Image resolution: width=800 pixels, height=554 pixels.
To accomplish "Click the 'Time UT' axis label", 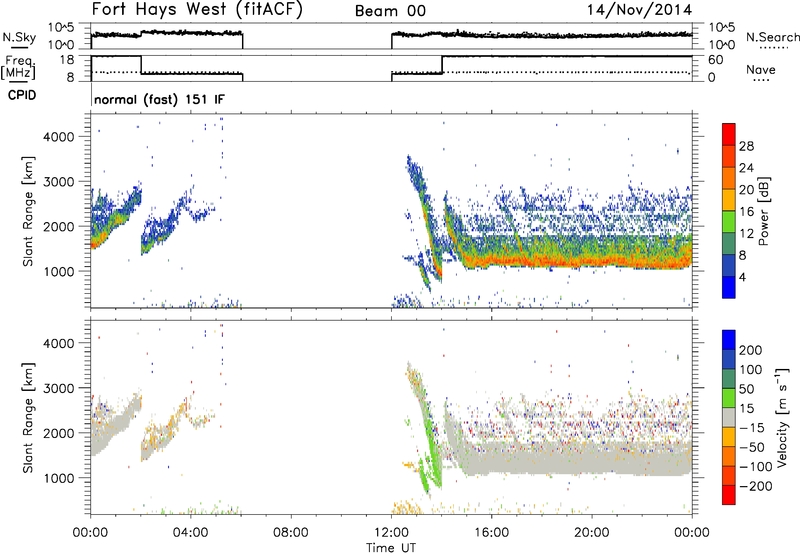I will 391,548.
